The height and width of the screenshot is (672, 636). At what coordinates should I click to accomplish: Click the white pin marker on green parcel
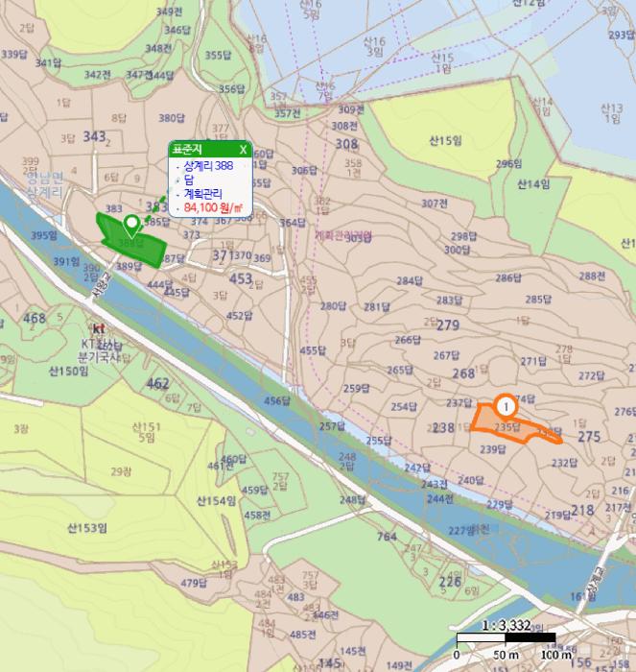click(x=131, y=226)
